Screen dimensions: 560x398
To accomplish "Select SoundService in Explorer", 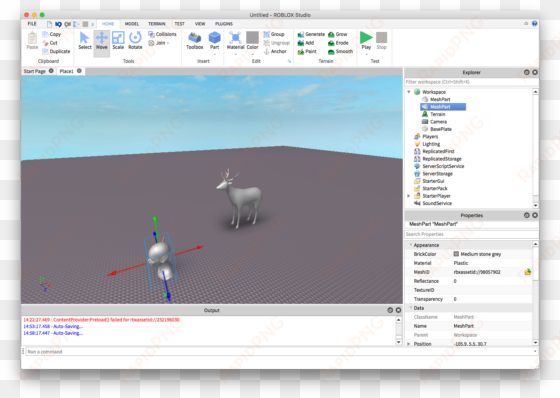I will click(433, 203).
